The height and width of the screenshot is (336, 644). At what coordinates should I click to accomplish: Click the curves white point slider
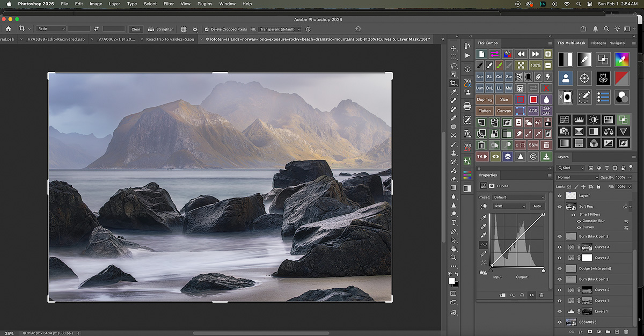[543, 271]
